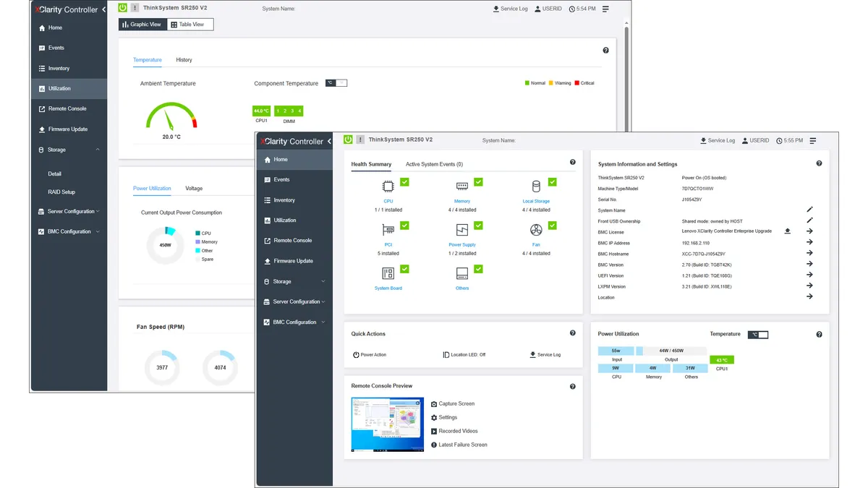This screenshot has width=868, height=488.
Task: Open the Remote Console Preview thumbnail
Action: (387, 424)
